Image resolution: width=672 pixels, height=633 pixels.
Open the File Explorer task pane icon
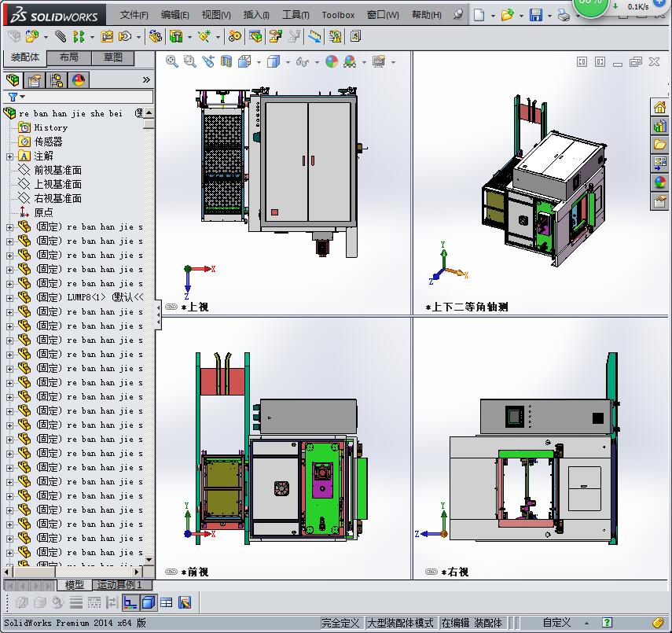coord(660,145)
